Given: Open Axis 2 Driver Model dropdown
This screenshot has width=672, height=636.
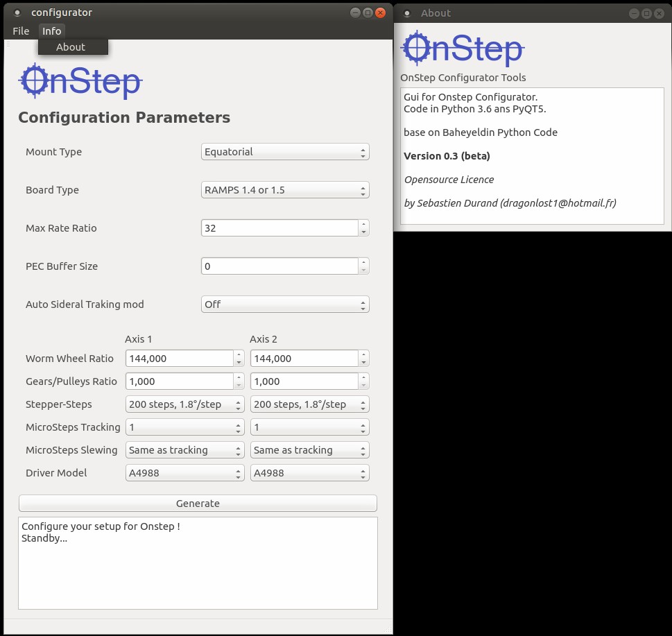Looking at the screenshot, I should coord(309,473).
